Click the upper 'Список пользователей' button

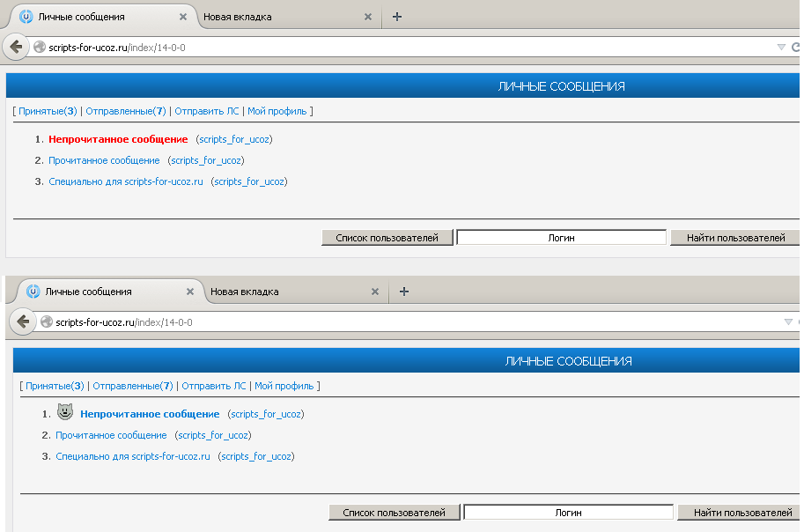point(387,238)
